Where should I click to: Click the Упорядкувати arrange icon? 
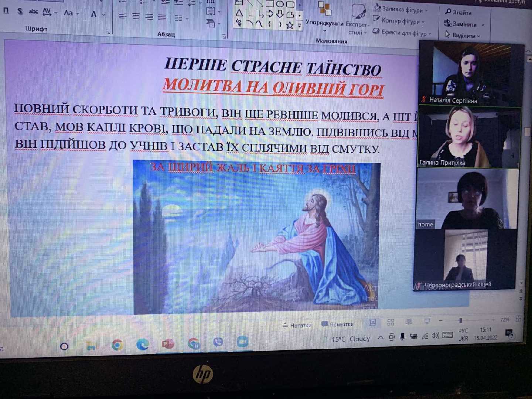pyautogui.click(x=324, y=15)
